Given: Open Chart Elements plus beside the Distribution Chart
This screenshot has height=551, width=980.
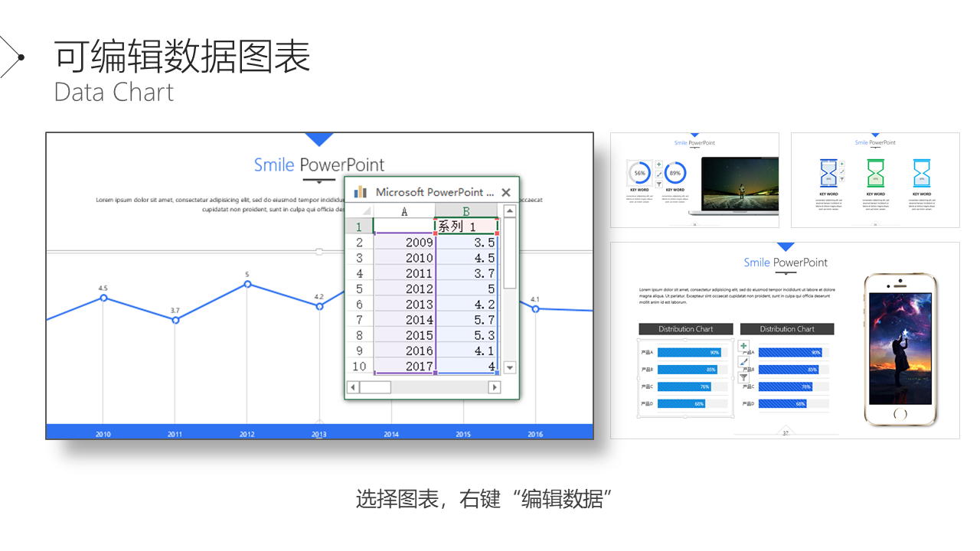Looking at the screenshot, I should pyautogui.click(x=743, y=346).
